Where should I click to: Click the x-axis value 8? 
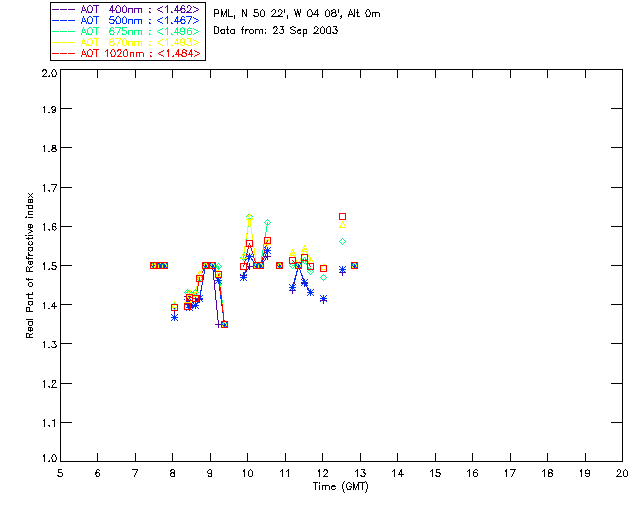point(173,473)
